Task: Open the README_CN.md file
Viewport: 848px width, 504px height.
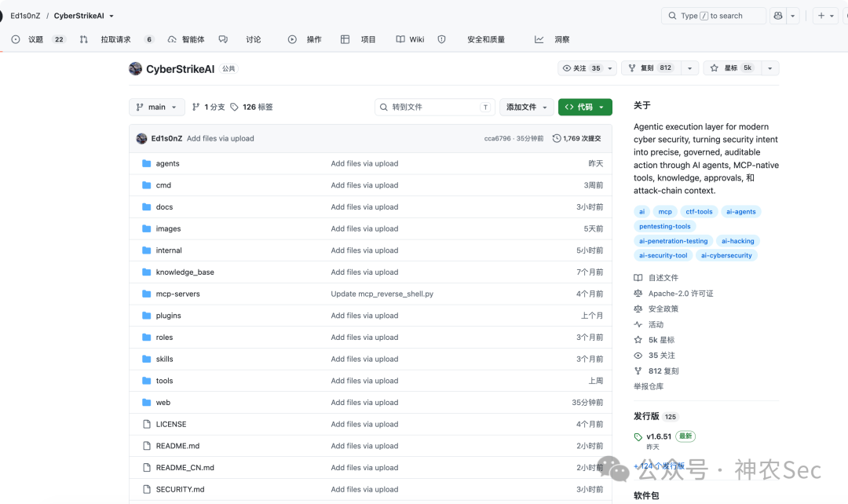Action: pyautogui.click(x=185, y=468)
